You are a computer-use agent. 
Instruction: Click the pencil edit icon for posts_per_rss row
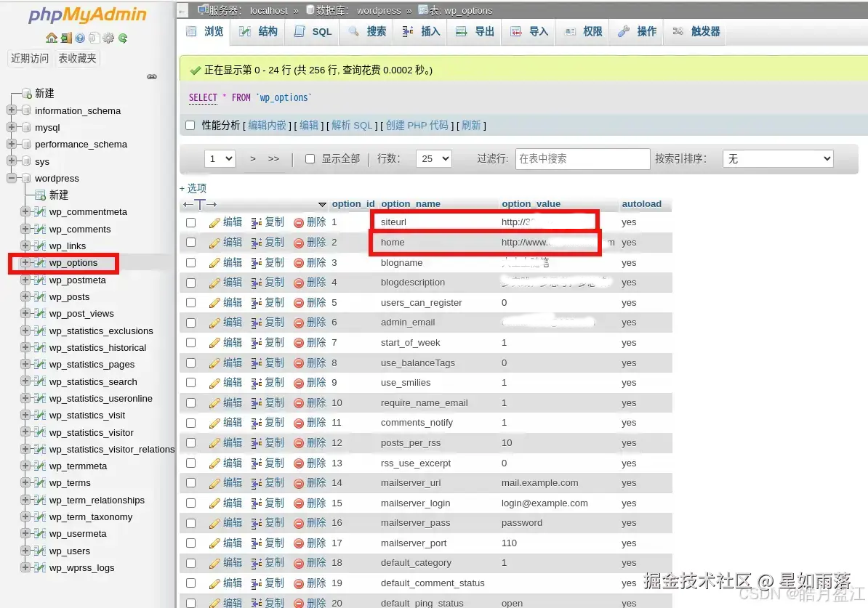pos(214,443)
